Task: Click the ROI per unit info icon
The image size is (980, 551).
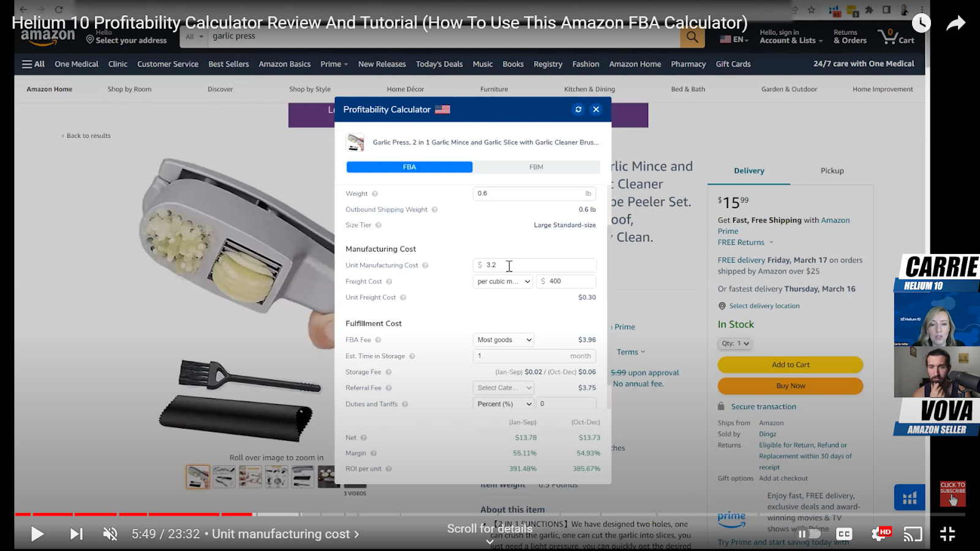Action: pyautogui.click(x=389, y=469)
